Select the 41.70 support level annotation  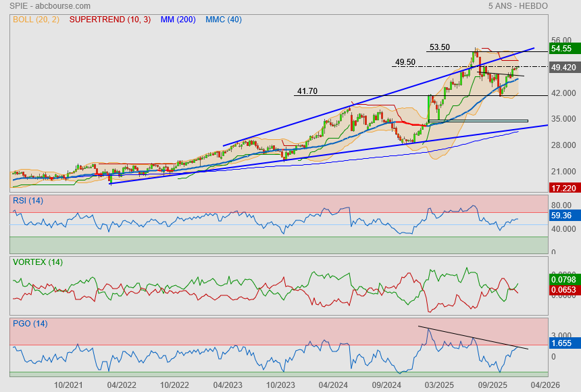tap(307, 91)
